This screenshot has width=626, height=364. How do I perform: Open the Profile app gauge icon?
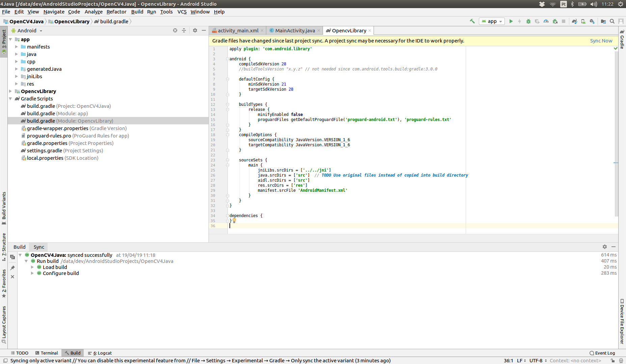(546, 21)
